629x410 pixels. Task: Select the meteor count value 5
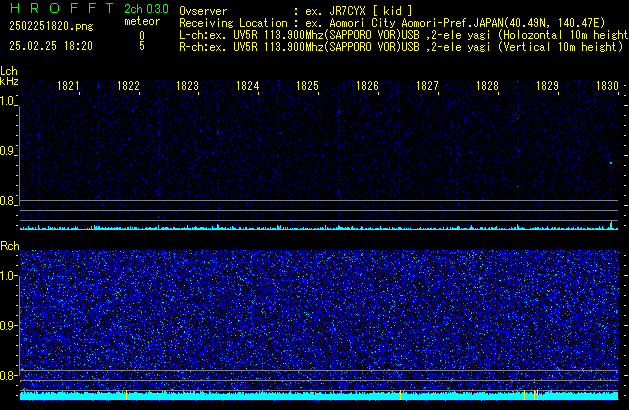pos(142,46)
